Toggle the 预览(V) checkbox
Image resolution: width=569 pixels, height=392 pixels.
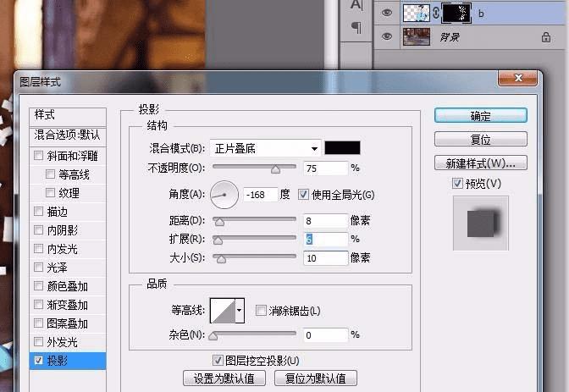(457, 183)
